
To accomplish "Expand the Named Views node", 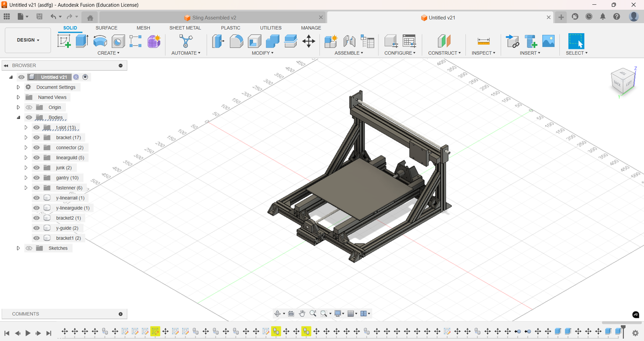I will point(18,97).
